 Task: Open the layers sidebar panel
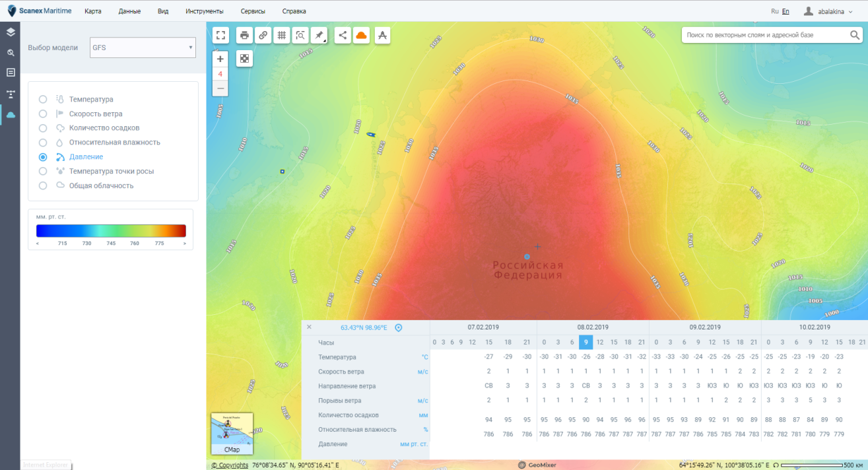click(x=10, y=32)
